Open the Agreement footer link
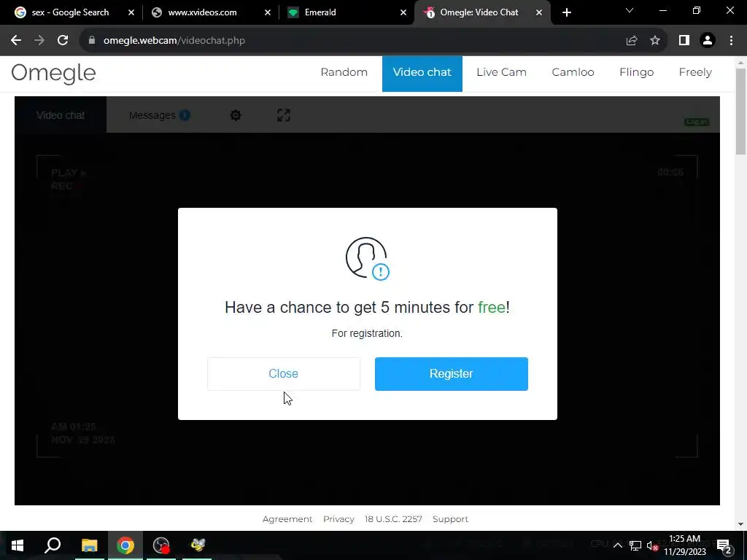 click(x=287, y=519)
